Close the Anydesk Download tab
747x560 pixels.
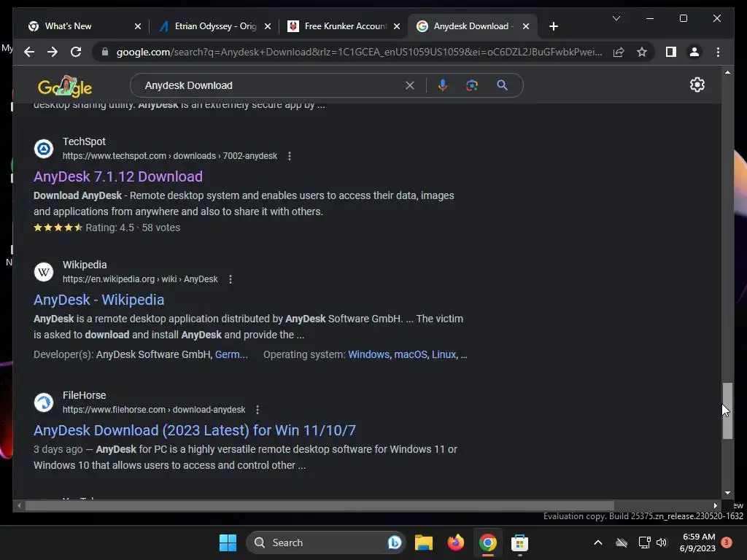pyautogui.click(x=526, y=26)
